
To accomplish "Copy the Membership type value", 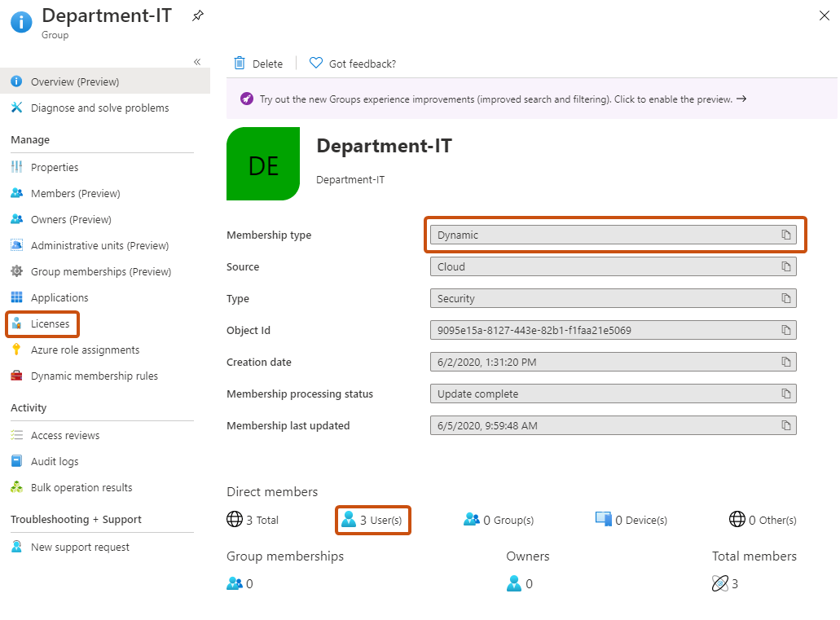I will 785,235.
